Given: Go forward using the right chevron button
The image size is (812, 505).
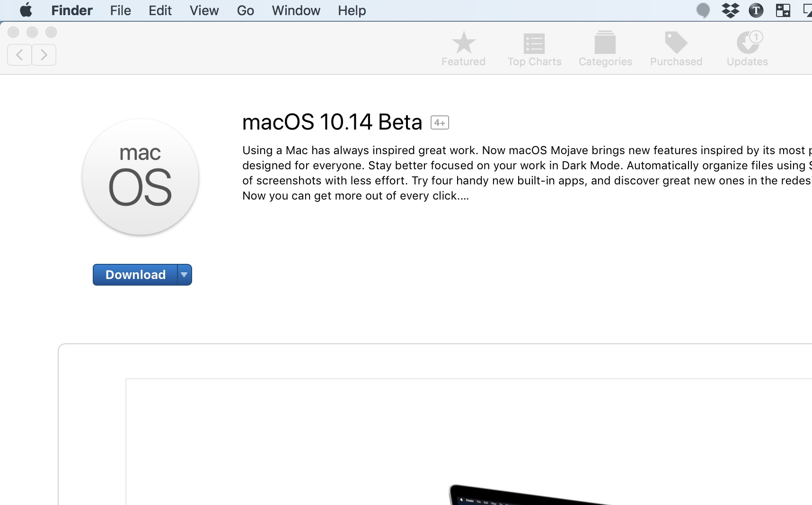Looking at the screenshot, I should click(44, 55).
